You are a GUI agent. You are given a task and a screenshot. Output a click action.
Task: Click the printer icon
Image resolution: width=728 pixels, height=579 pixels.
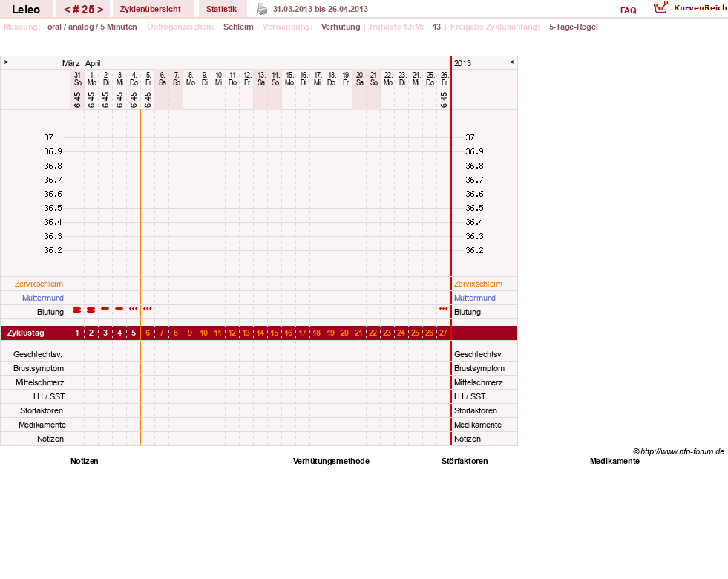coord(262,9)
